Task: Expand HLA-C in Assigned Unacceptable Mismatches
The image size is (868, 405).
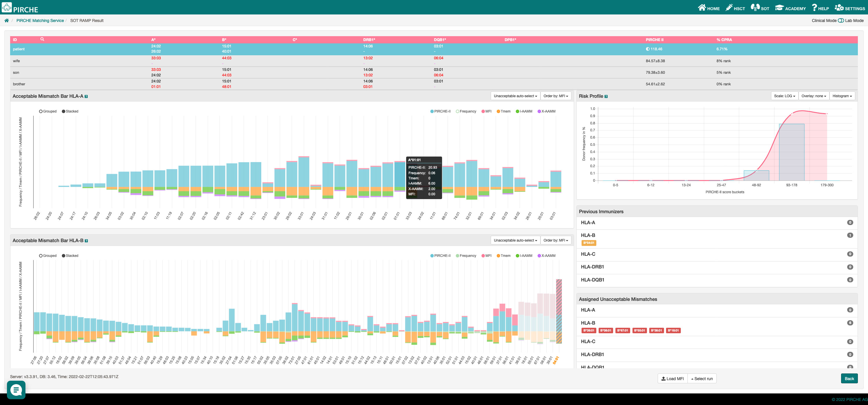Action: click(x=717, y=342)
